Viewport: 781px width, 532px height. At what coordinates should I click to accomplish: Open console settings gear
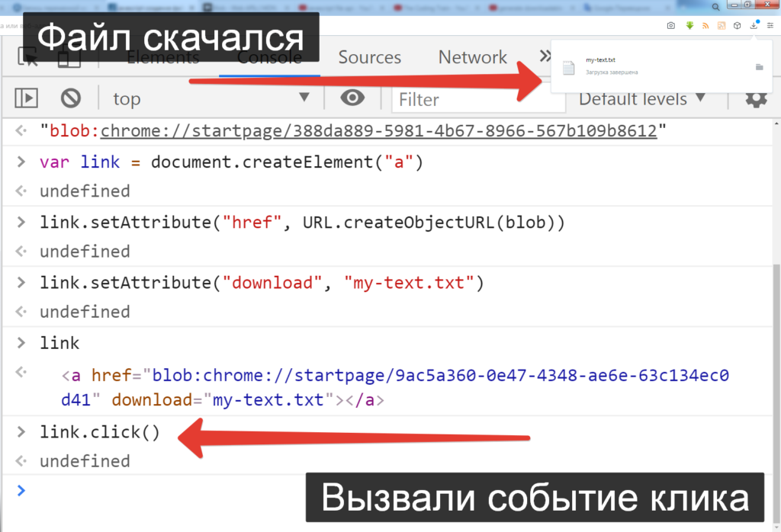click(x=755, y=98)
